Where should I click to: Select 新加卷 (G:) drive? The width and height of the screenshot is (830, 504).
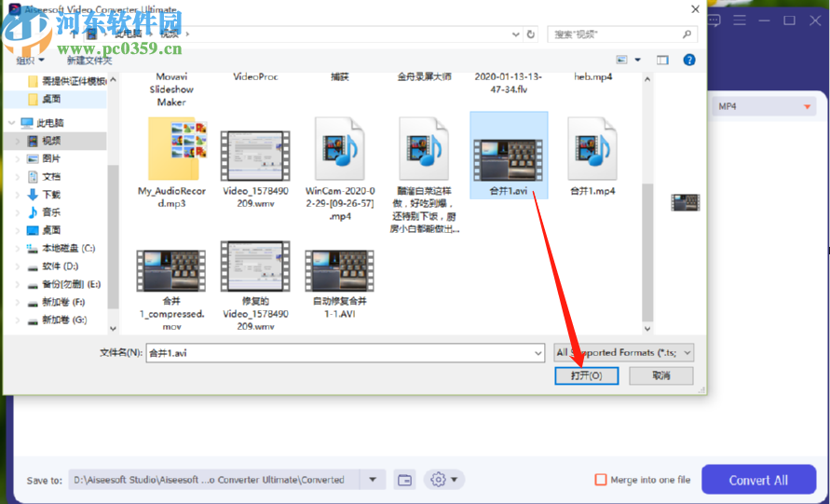[x=64, y=320]
